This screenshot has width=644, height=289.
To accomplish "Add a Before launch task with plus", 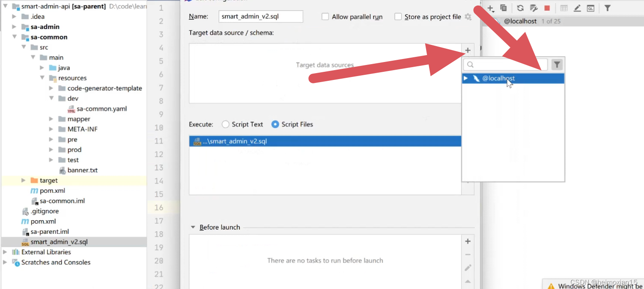I will (x=468, y=241).
